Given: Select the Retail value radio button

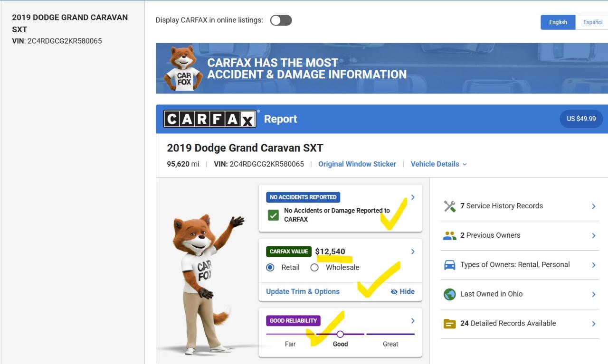Looking at the screenshot, I should 270,267.
